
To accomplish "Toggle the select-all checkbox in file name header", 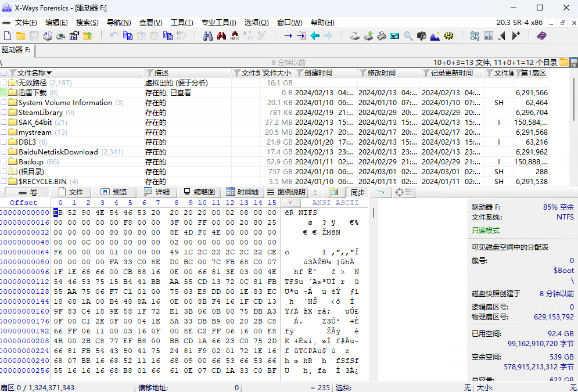I will (x=3, y=73).
